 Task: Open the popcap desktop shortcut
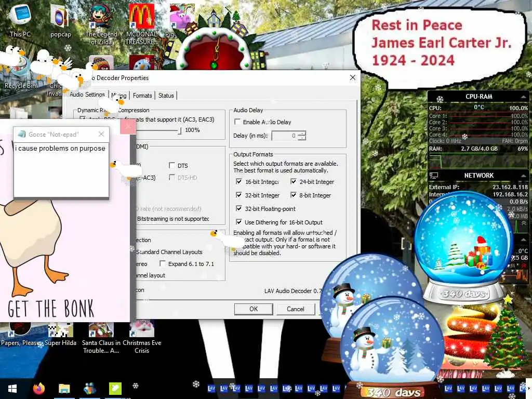[60, 21]
